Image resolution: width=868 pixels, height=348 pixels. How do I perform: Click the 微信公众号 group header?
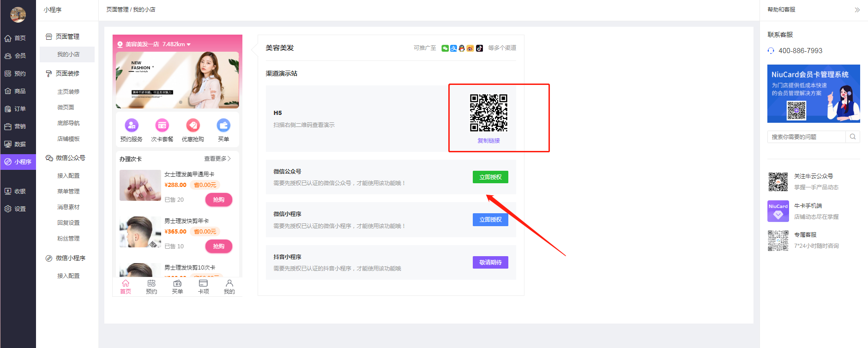[x=66, y=158]
